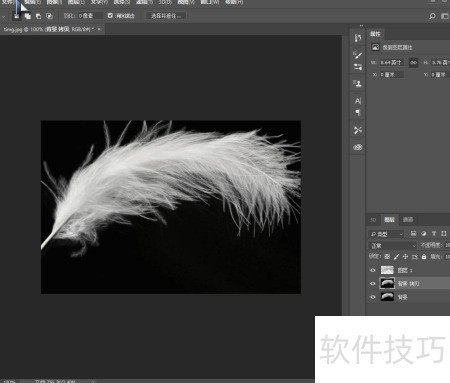Click the layer fill value field

447,257
